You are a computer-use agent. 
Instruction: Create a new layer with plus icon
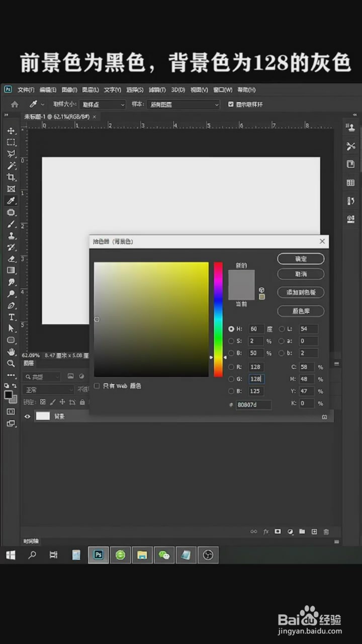coord(314,531)
